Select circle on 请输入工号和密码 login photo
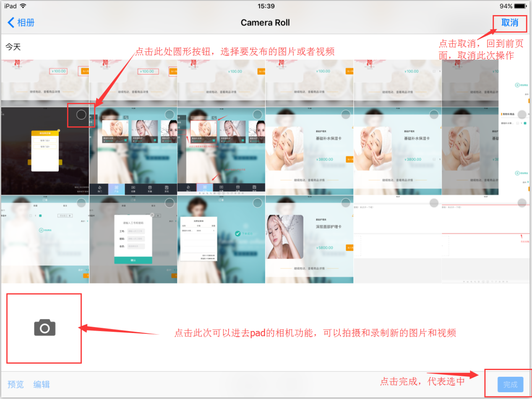This screenshot has height=399, width=532. [170, 203]
